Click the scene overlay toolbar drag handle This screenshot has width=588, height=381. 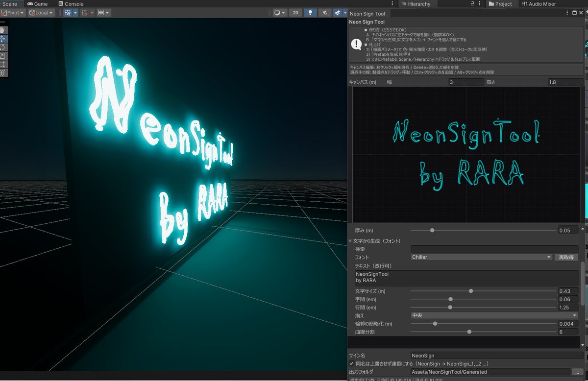3,22
